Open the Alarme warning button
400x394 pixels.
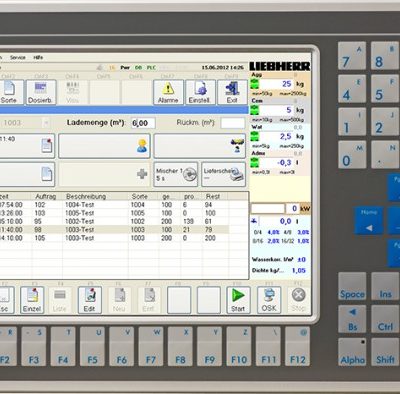click(168, 92)
